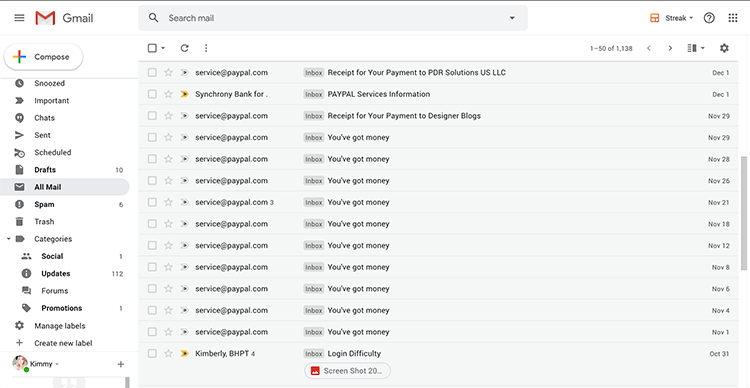This screenshot has height=388, width=750.
Task: Click Create new label
Action: pos(63,343)
